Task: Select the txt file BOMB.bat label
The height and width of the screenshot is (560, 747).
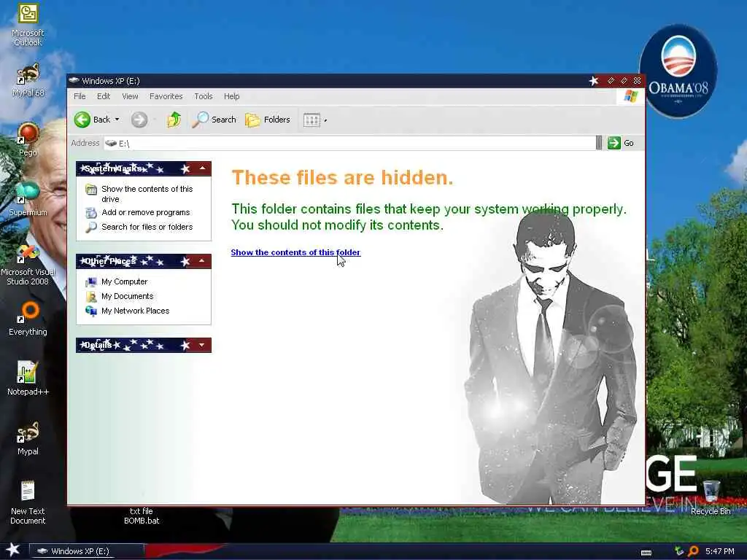Action: coord(142,516)
